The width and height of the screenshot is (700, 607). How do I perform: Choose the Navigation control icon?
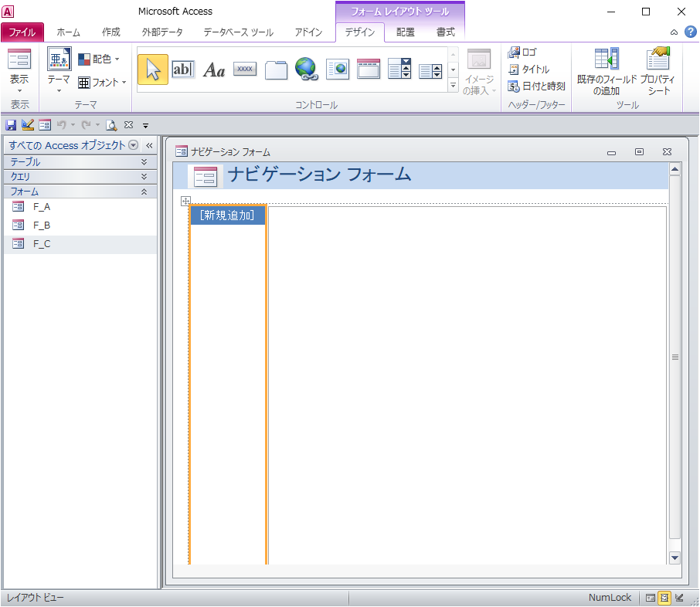tap(369, 70)
